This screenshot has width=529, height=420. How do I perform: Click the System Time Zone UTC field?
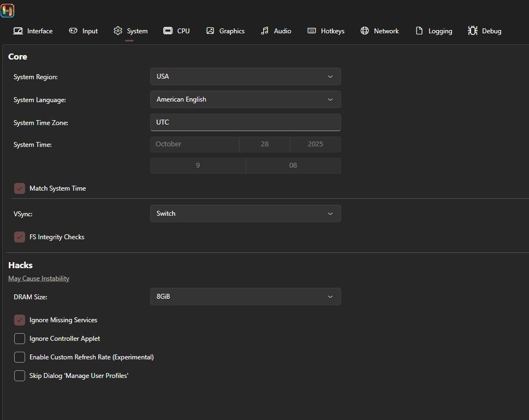(x=246, y=122)
